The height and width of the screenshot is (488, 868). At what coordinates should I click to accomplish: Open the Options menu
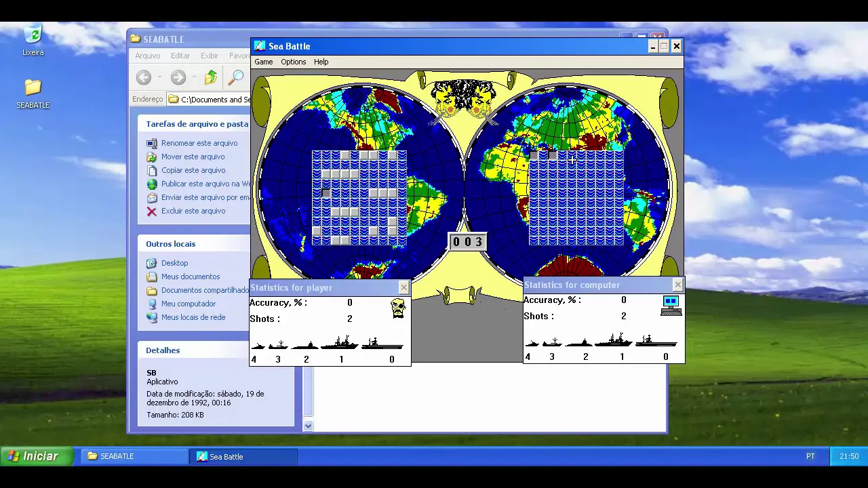tap(293, 62)
